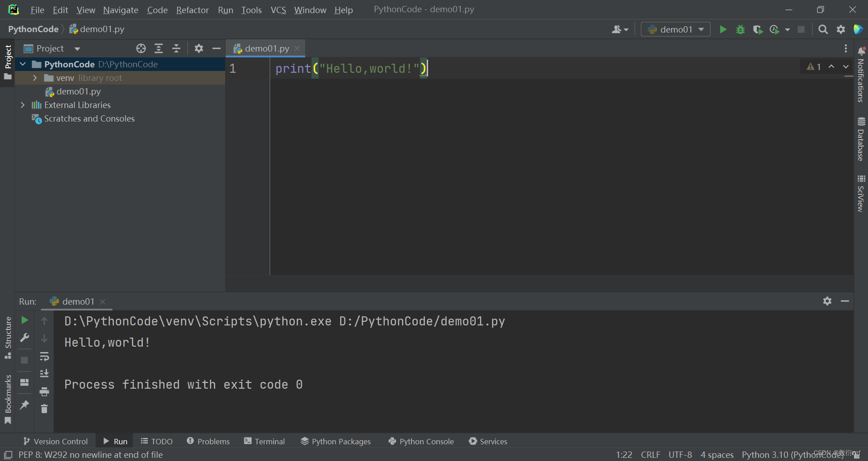Open the Code With Me user icon
The image size is (868, 461).
point(620,29)
